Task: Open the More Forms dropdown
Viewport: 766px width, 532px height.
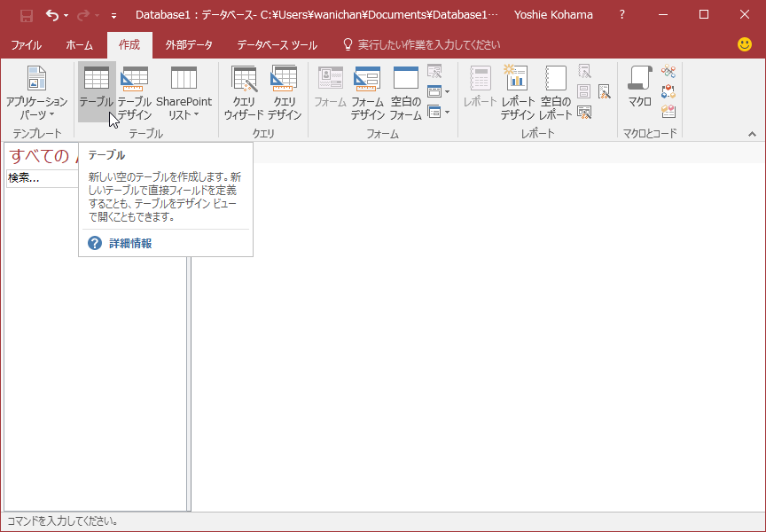Action: tap(438, 112)
